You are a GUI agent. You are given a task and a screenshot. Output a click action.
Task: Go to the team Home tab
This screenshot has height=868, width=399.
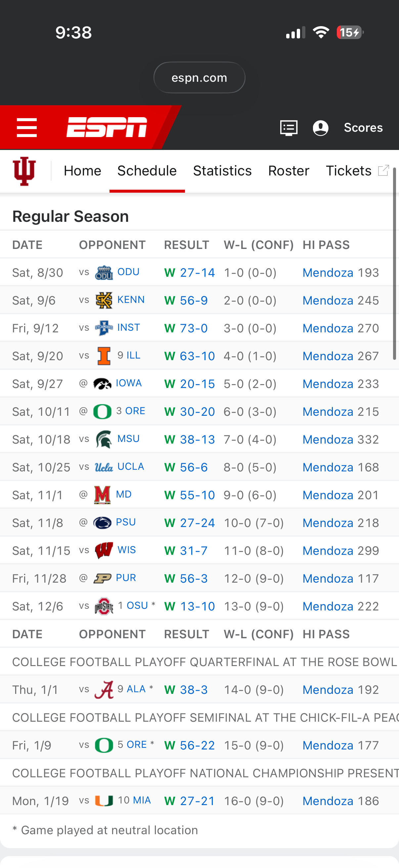coord(82,171)
